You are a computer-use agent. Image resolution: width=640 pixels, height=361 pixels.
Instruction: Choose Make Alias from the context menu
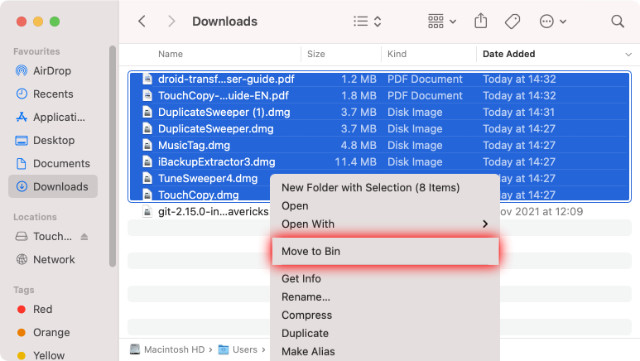tap(308, 351)
